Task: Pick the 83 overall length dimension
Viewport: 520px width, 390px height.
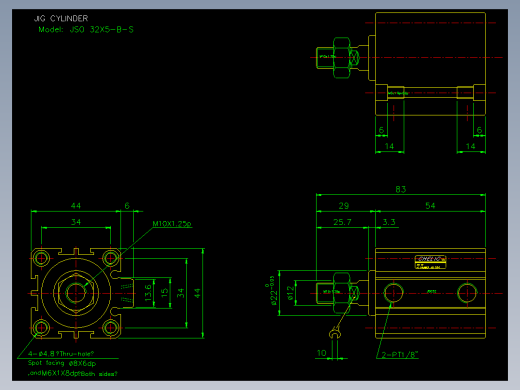Action: pyautogui.click(x=401, y=189)
